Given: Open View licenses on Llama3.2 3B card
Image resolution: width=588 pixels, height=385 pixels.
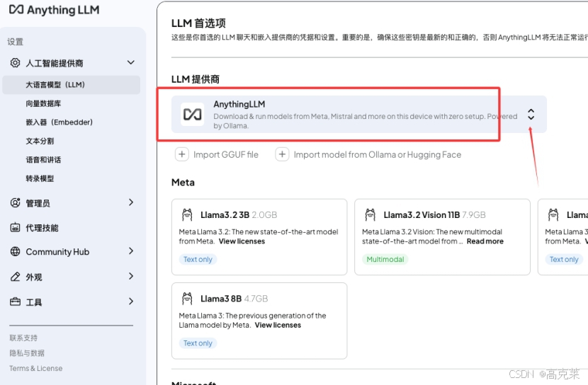Looking at the screenshot, I should [242, 241].
